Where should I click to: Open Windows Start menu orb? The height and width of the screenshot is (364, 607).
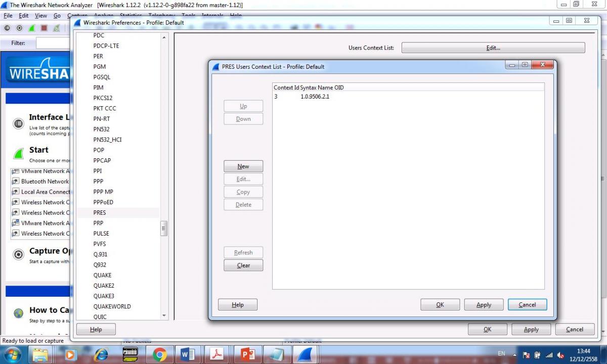12,354
